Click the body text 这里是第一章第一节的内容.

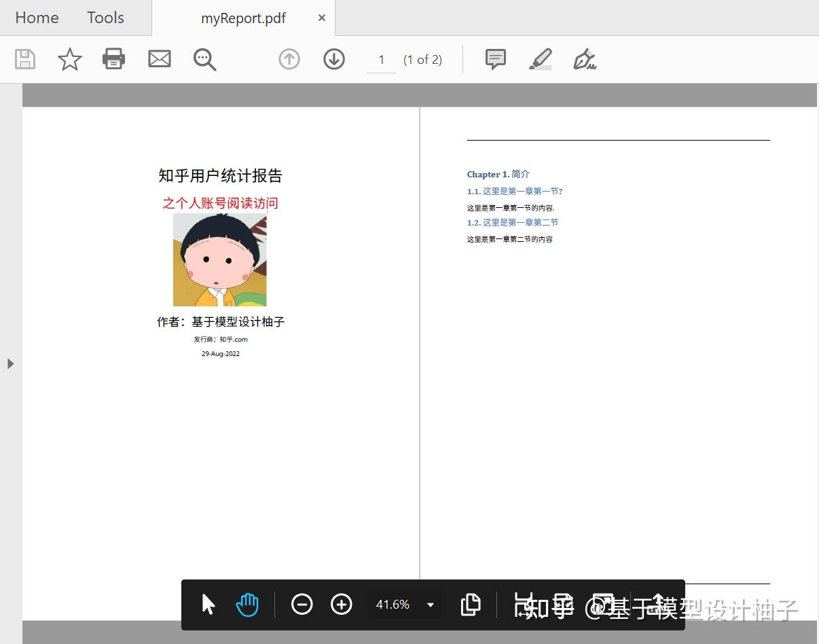coord(511,208)
